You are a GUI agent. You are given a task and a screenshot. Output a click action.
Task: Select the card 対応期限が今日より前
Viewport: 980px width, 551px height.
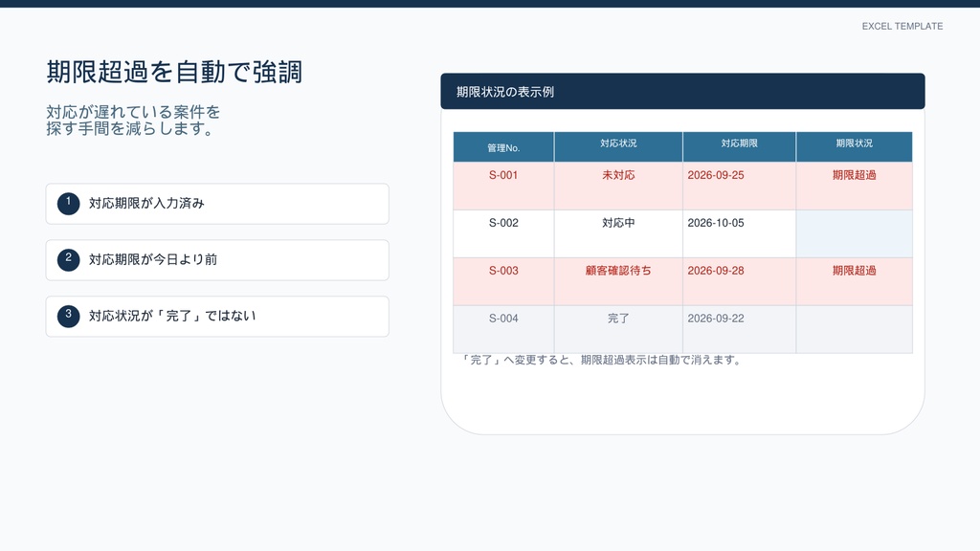[x=217, y=260]
